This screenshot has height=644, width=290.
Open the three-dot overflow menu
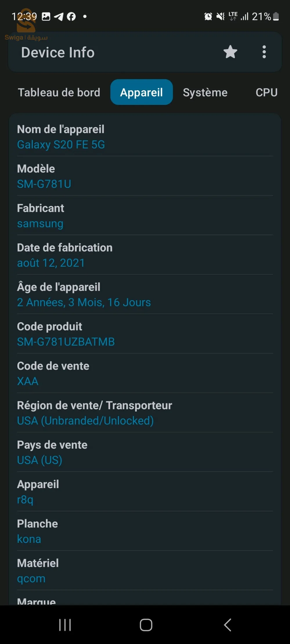tap(264, 52)
